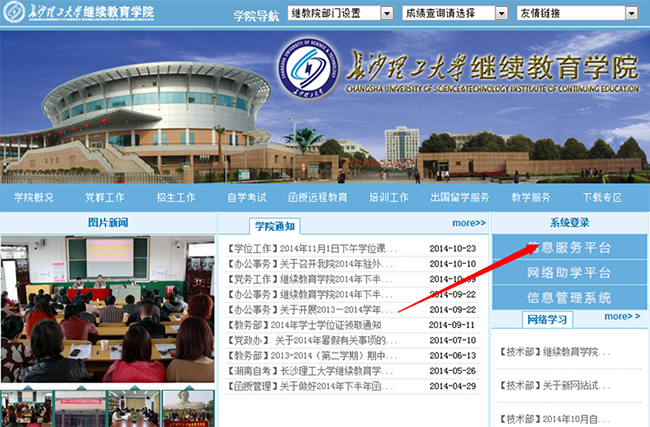The width and height of the screenshot is (650, 427).
Task: Select the 网络学习 tab
Action: coord(548,319)
